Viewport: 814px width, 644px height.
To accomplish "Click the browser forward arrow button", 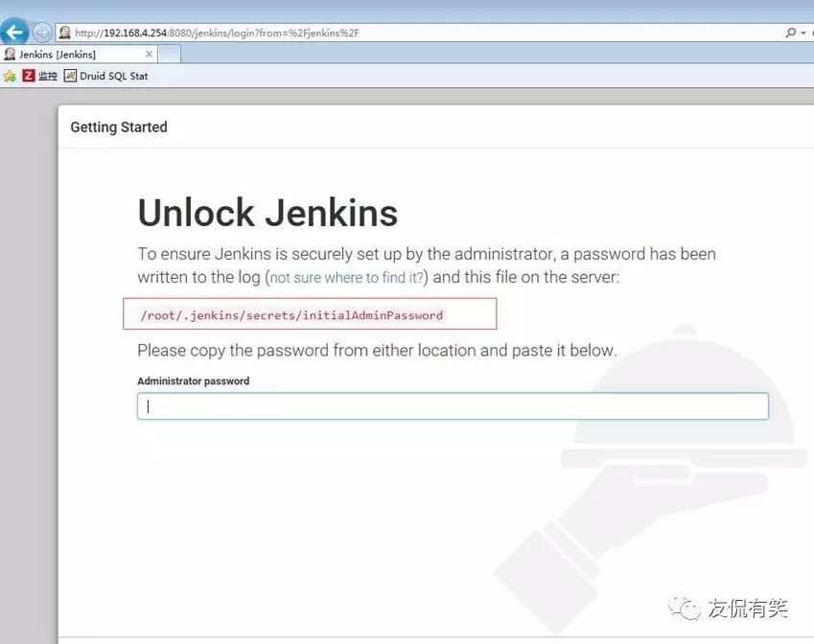I will (x=42, y=33).
